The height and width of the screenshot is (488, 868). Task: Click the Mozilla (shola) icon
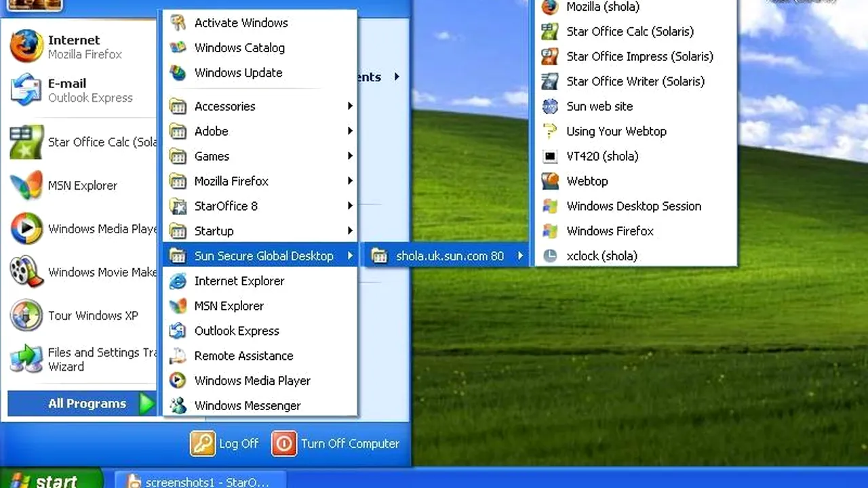[550, 7]
